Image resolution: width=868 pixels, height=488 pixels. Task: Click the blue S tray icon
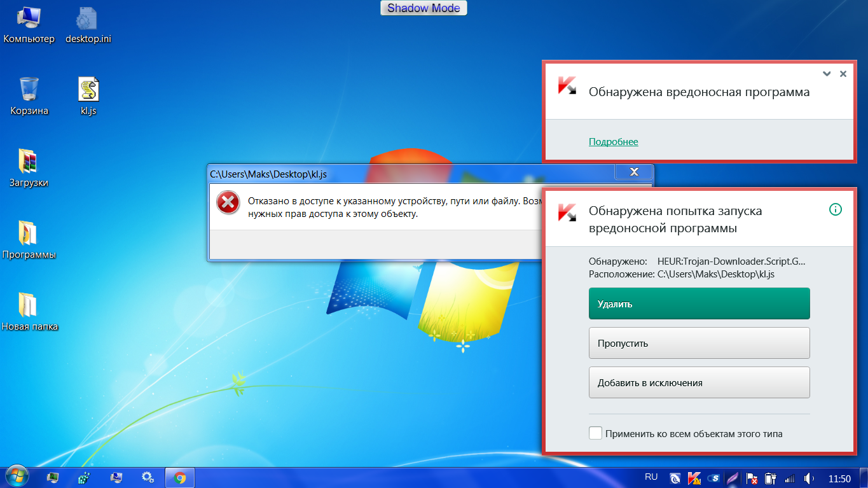tap(714, 478)
